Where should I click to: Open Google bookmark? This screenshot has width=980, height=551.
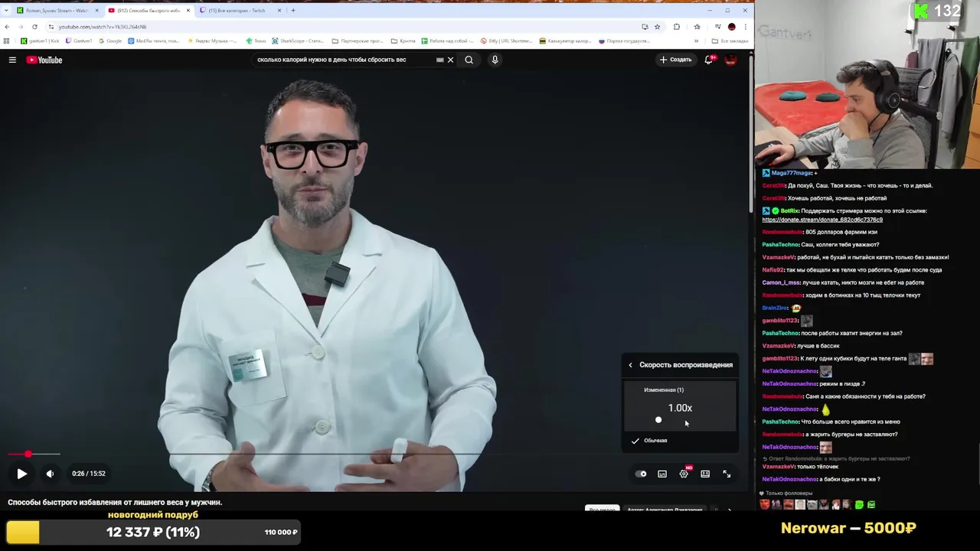[x=110, y=41]
